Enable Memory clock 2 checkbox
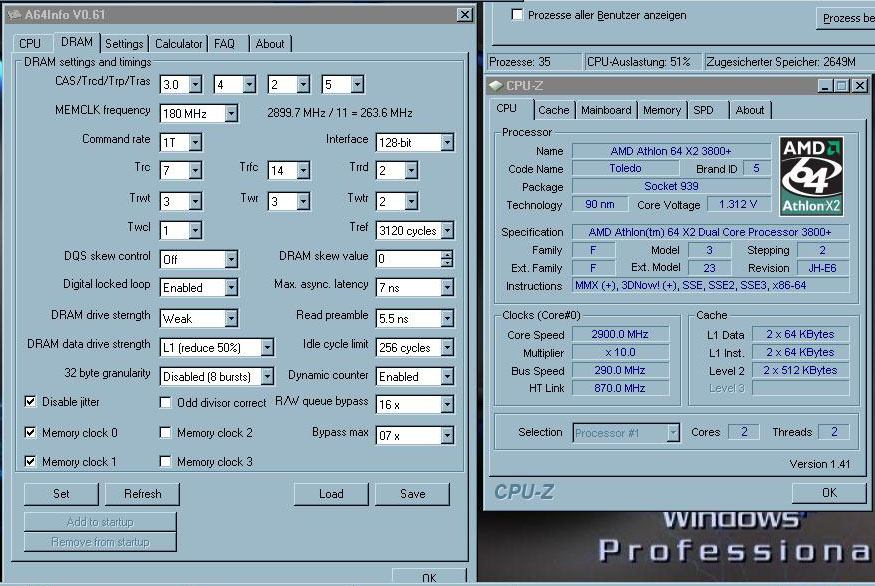Image resolution: width=875 pixels, height=586 pixels. (165, 433)
